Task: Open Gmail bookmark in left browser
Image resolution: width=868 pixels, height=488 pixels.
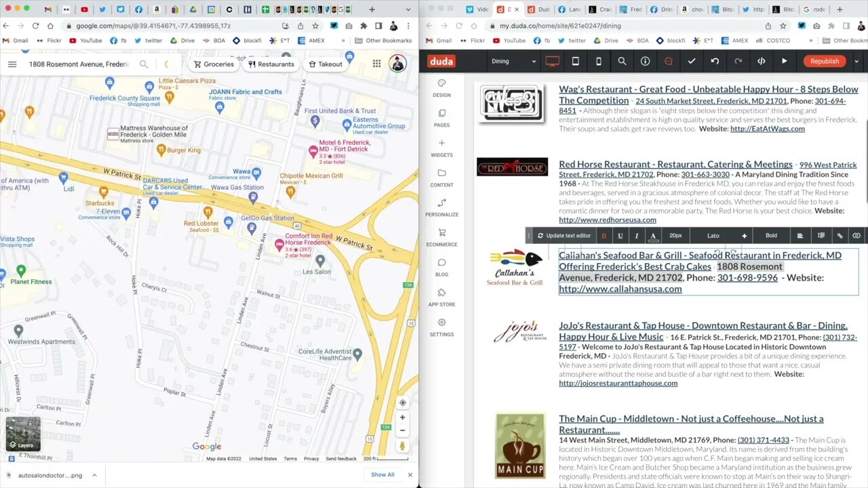Action: coord(16,41)
